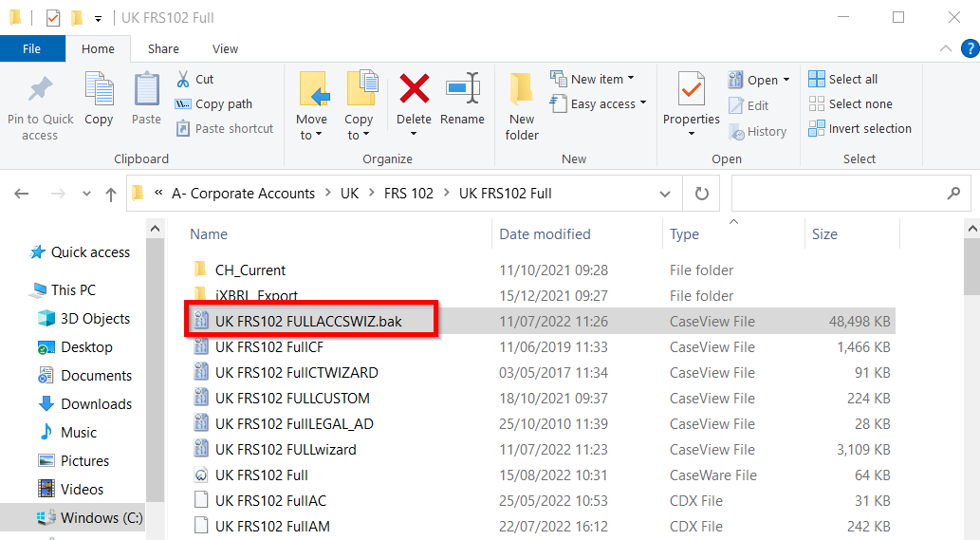Click Invert selection option
Image resolution: width=980 pixels, height=540 pixels.
pyautogui.click(x=860, y=129)
